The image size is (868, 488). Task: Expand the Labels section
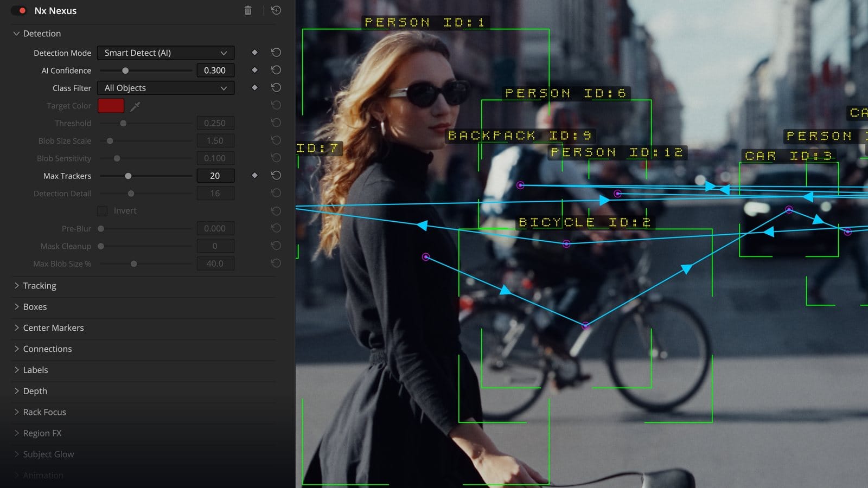pyautogui.click(x=16, y=370)
